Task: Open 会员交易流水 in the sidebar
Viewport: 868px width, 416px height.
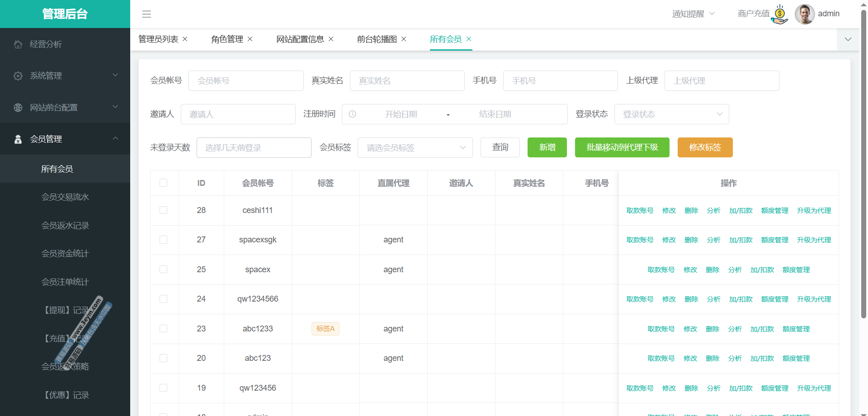Action: coord(65,197)
